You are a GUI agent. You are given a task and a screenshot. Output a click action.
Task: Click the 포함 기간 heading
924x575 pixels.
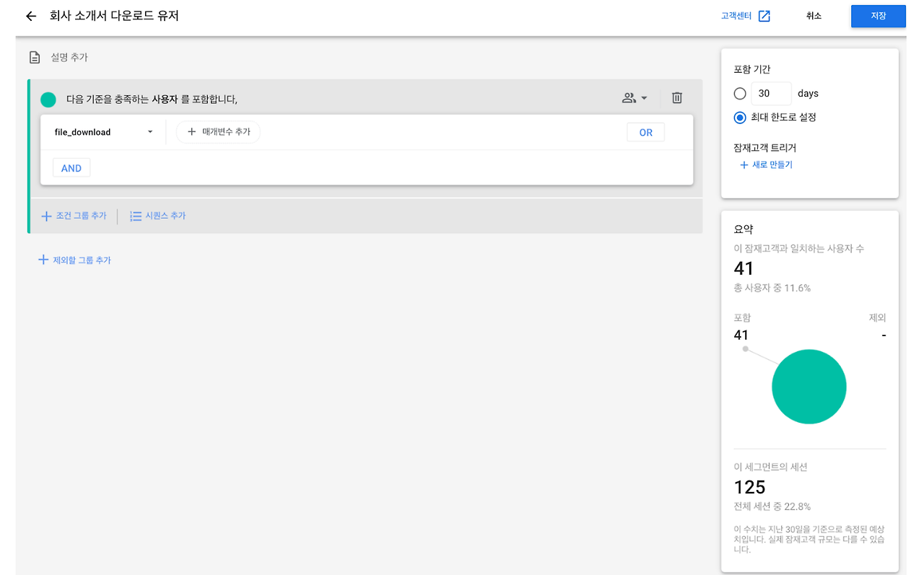751,69
